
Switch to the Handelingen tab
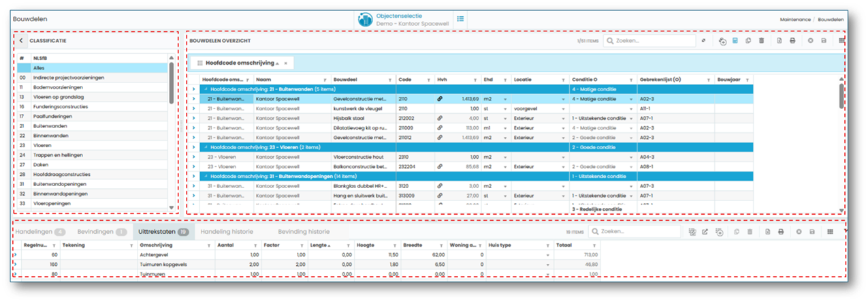[x=40, y=232]
